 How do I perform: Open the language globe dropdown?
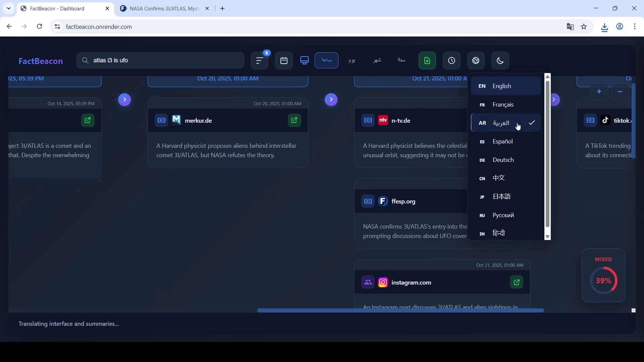tap(476, 61)
